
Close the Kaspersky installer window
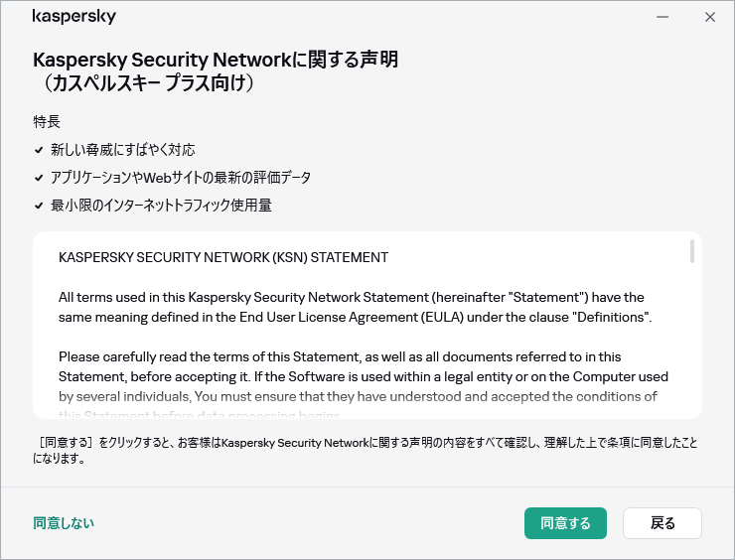[x=709, y=17]
